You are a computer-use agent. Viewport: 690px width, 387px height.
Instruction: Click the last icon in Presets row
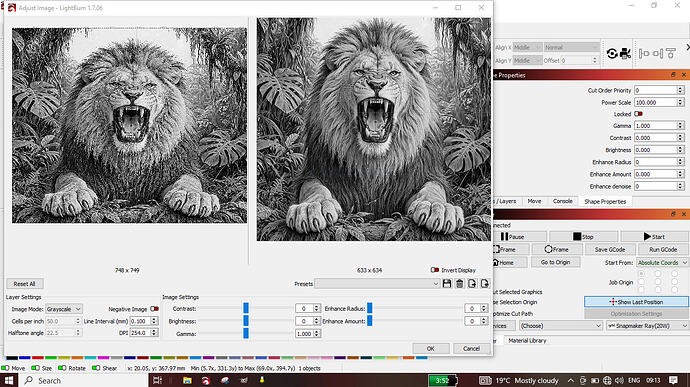(484, 284)
